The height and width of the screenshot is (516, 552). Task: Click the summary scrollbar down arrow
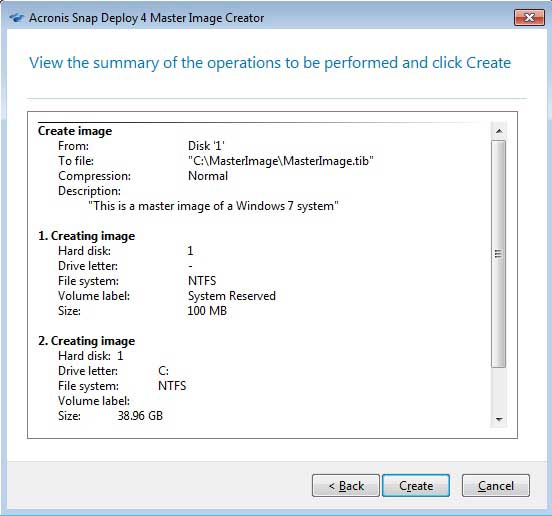[498, 419]
